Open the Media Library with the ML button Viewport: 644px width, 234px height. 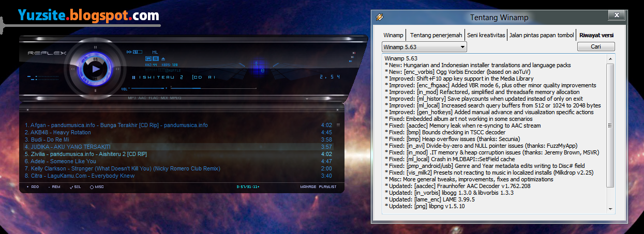coord(155,52)
